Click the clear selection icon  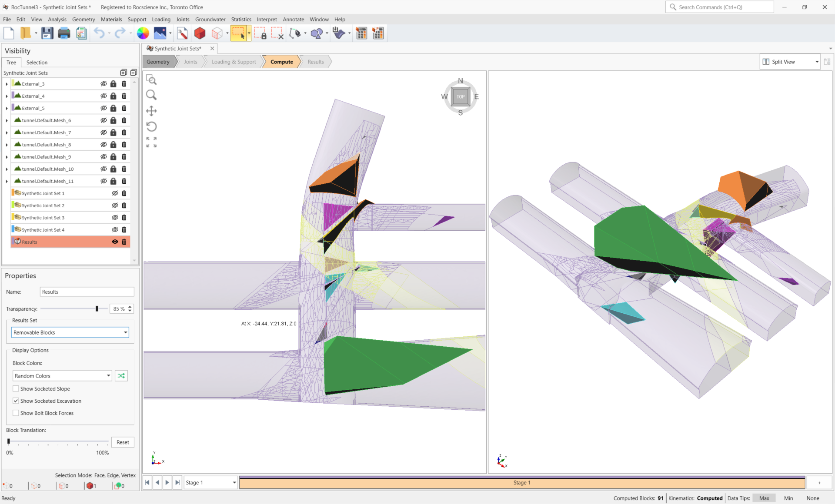tap(277, 33)
